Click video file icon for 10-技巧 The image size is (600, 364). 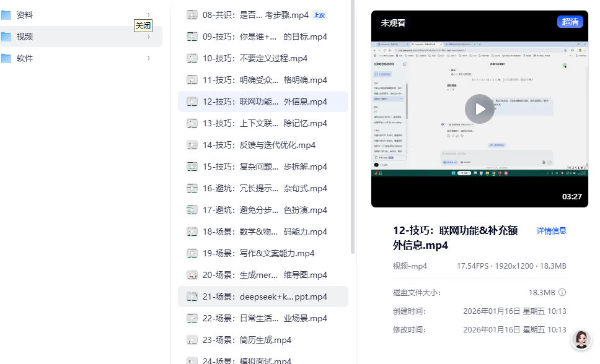pyautogui.click(x=192, y=58)
